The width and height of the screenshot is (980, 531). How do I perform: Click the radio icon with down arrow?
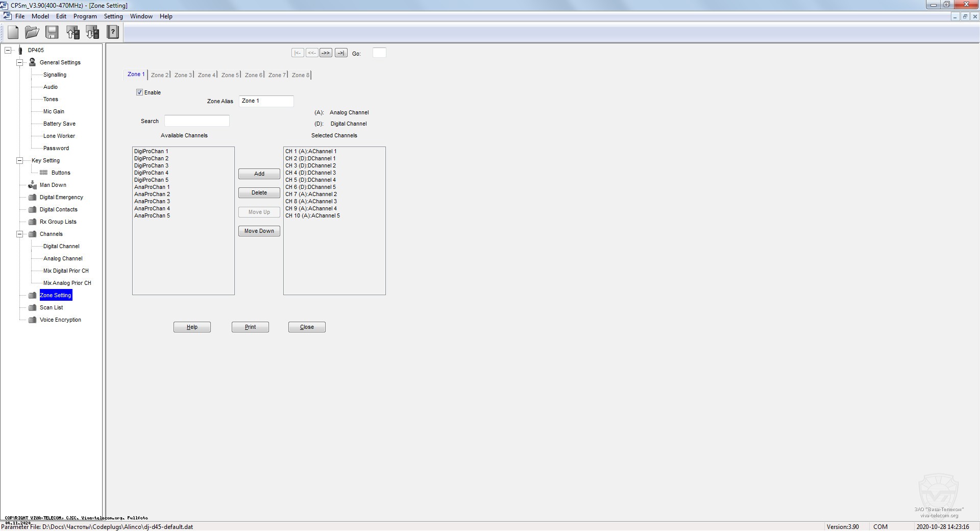coord(92,33)
